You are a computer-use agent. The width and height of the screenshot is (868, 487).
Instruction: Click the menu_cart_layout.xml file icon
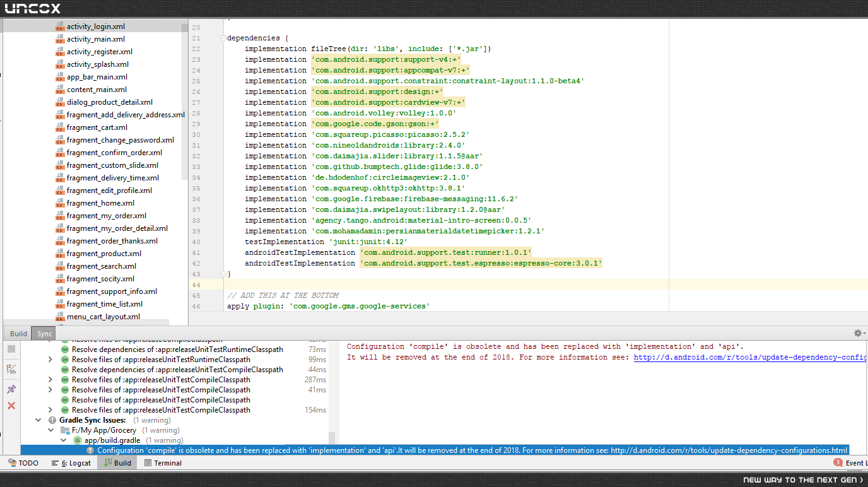[x=60, y=317]
